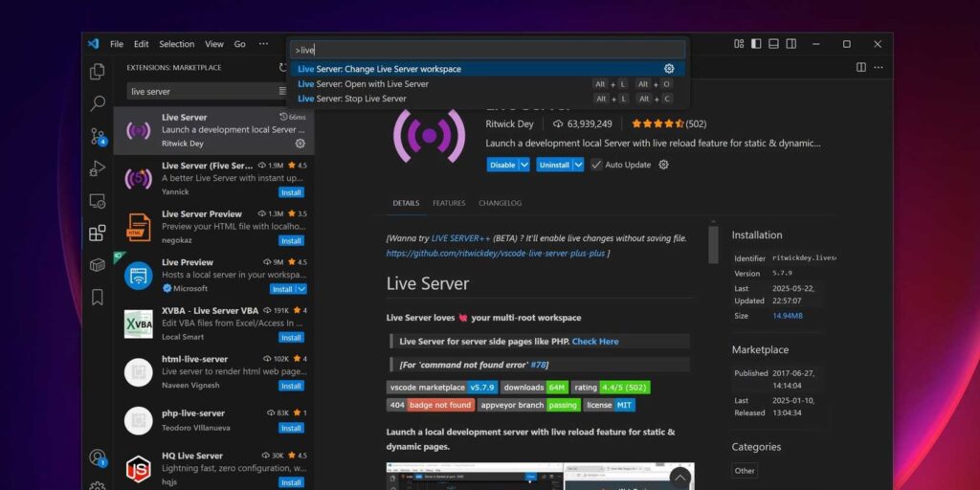Open the Accounts icon in activity bar
The image size is (980, 490).
coord(98,457)
